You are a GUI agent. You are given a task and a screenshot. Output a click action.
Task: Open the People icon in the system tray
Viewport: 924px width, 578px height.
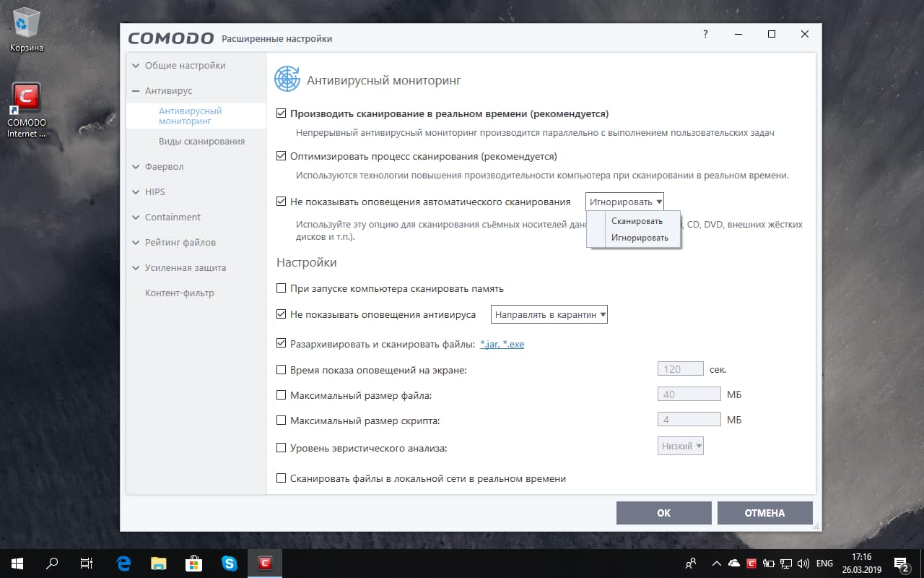pos(692,564)
